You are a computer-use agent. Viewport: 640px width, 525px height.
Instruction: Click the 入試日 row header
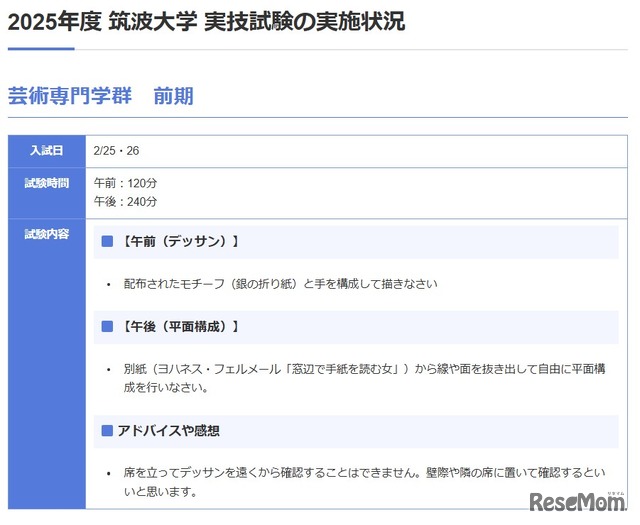[47, 151]
